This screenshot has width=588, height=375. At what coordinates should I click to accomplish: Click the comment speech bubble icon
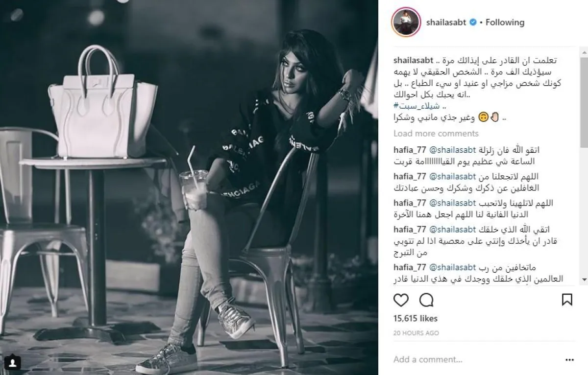coord(426,300)
